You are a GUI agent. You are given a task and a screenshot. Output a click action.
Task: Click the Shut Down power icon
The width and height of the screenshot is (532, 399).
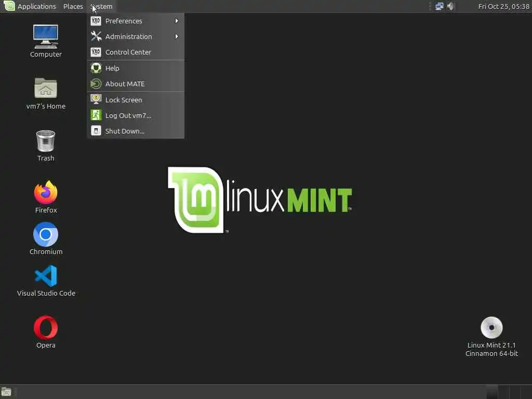coord(96,130)
